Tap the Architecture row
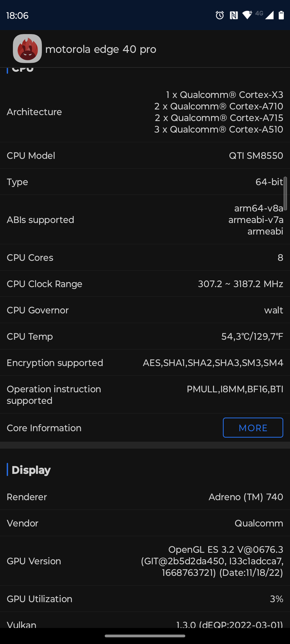The image size is (290, 644). [x=145, y=112]
